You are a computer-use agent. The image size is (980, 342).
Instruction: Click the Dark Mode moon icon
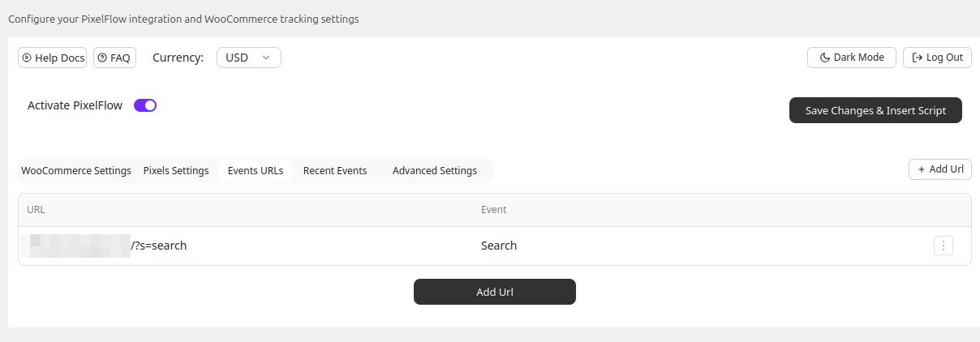point(824,58)
